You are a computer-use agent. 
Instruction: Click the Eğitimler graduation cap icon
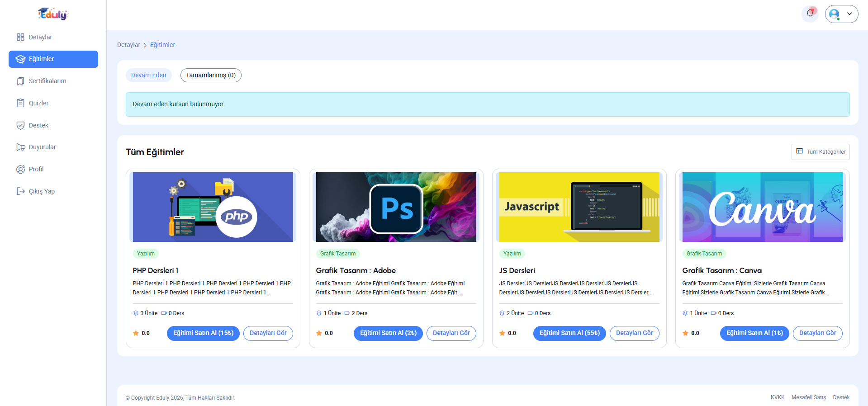pos(20,59)
